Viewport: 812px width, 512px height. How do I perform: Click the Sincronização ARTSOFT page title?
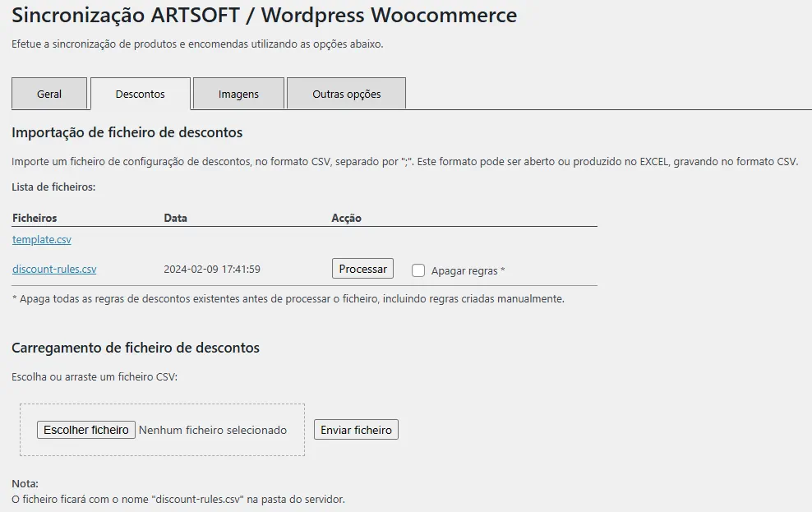click(x=264, y=15)
